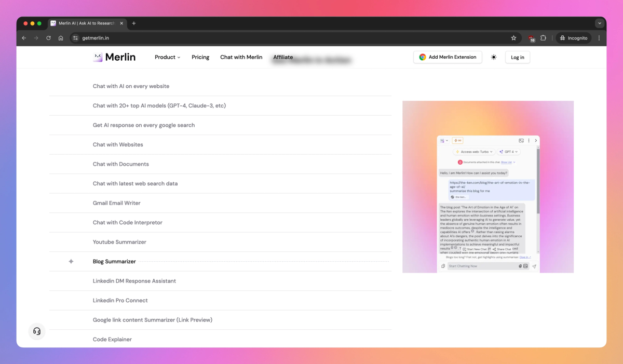
Task: Click the browser forward arrow
Action: (36, 38)
